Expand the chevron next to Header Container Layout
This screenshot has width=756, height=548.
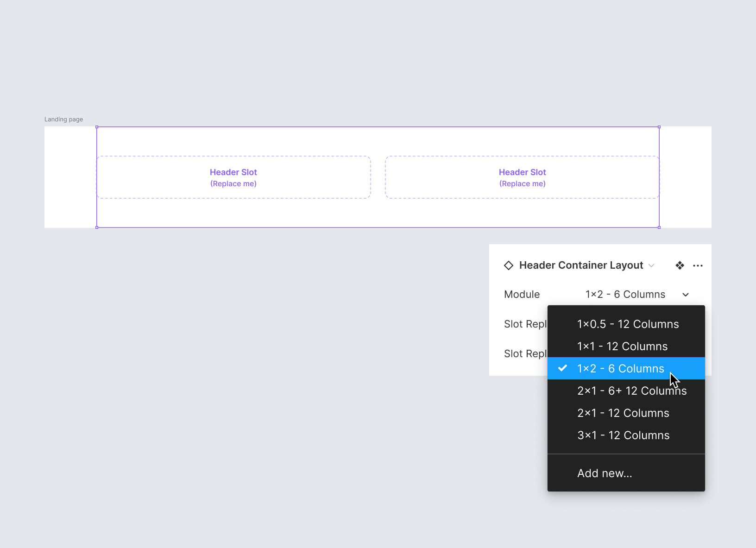[653, 265]
